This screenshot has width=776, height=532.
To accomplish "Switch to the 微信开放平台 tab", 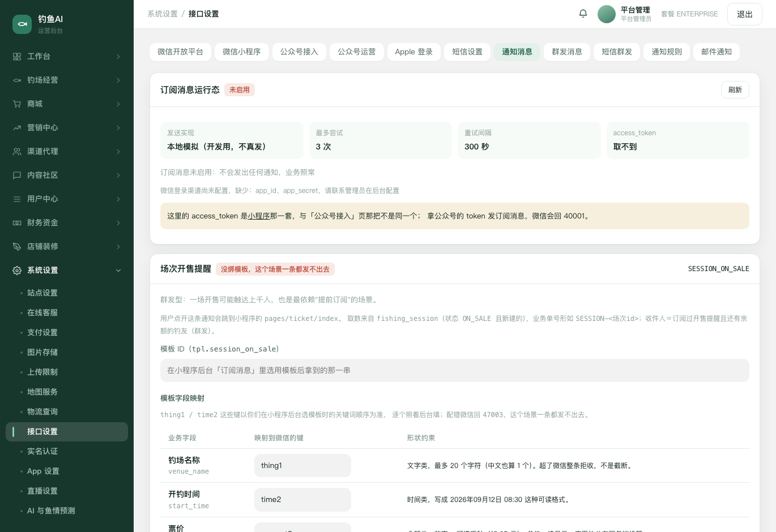I will [180, 52].
